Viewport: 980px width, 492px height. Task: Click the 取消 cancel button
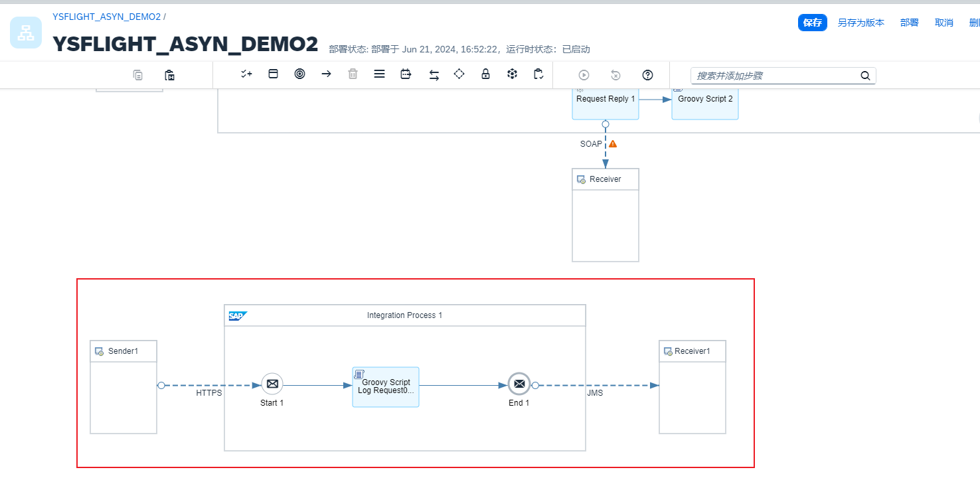(x=943, y=23)
